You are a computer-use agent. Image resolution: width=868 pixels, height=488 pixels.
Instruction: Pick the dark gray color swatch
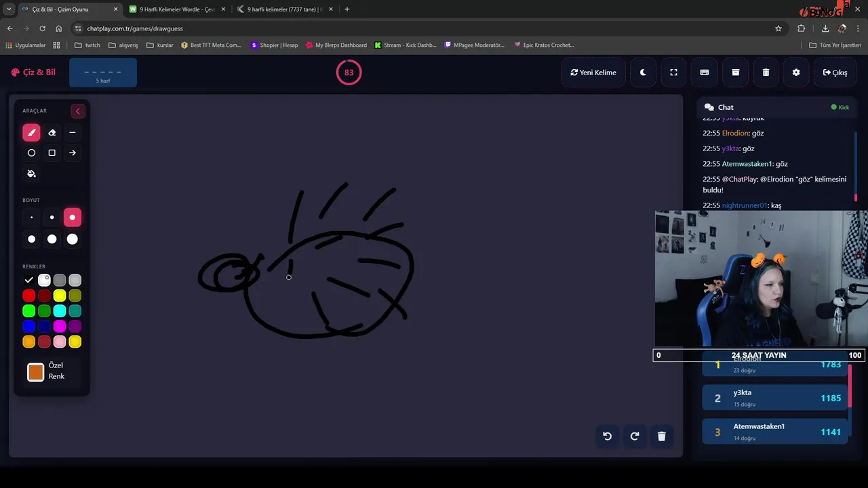pyautogui.click(x=60, y=280)
